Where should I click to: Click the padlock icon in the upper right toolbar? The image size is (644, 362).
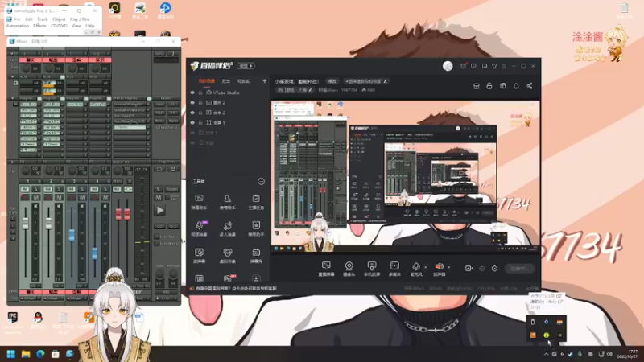[x=489, y=86]
